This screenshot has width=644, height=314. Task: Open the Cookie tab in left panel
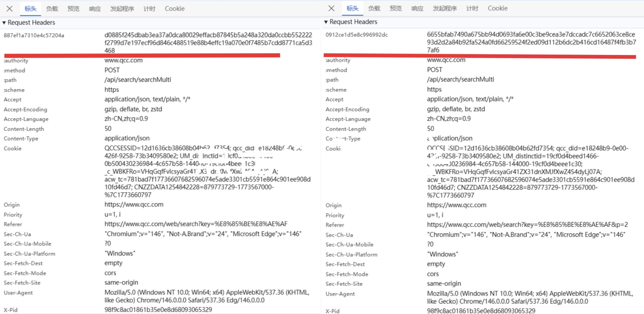click(x=174, y=9)
